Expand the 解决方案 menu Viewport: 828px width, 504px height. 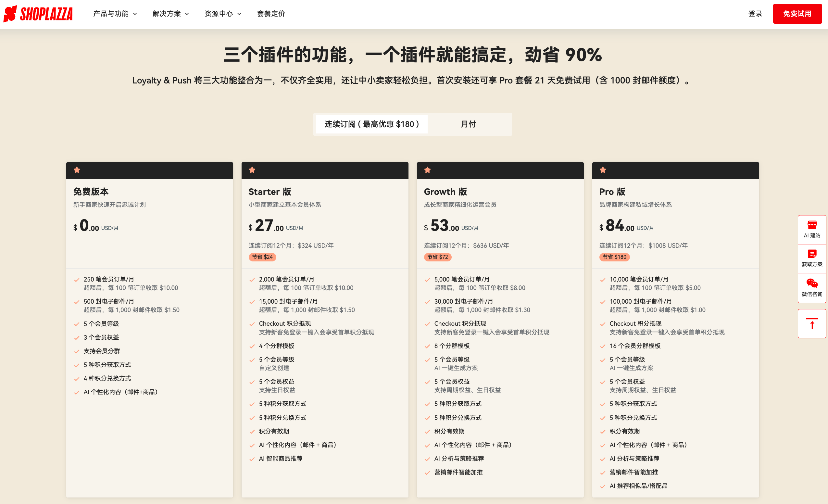[x=171, y=14]
